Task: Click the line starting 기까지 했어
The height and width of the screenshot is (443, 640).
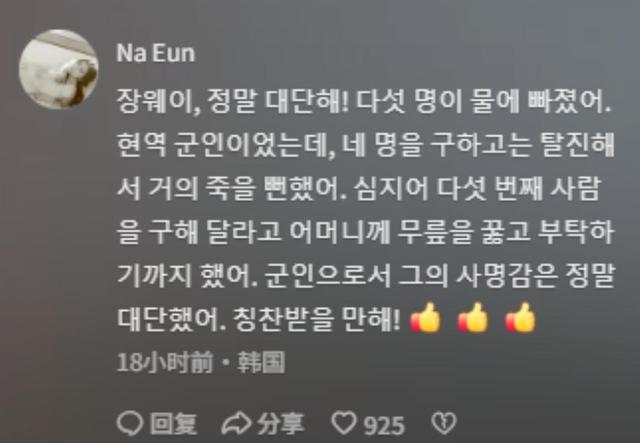Action: 366,276
